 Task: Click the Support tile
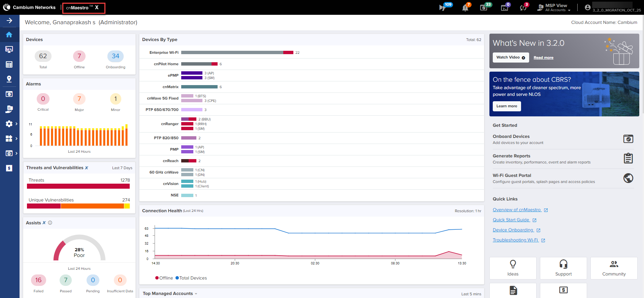pos(563,268)
